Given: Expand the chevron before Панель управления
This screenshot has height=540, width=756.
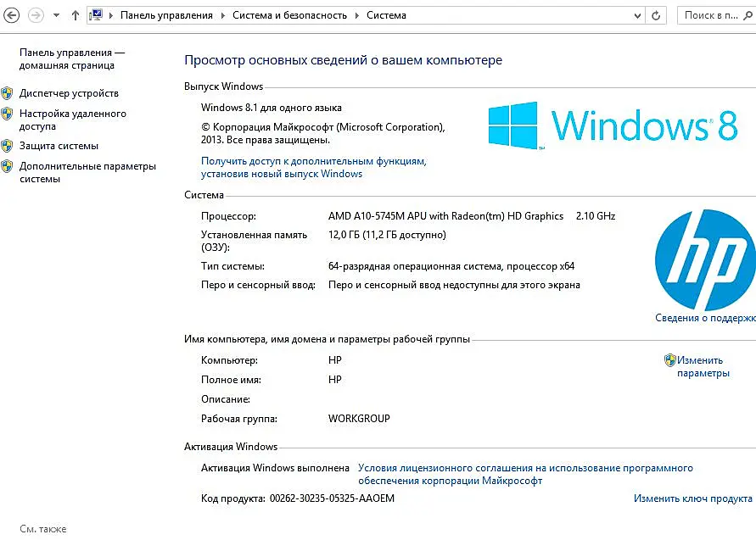Looking at the screenshot, I should click(x=110, y=15).
